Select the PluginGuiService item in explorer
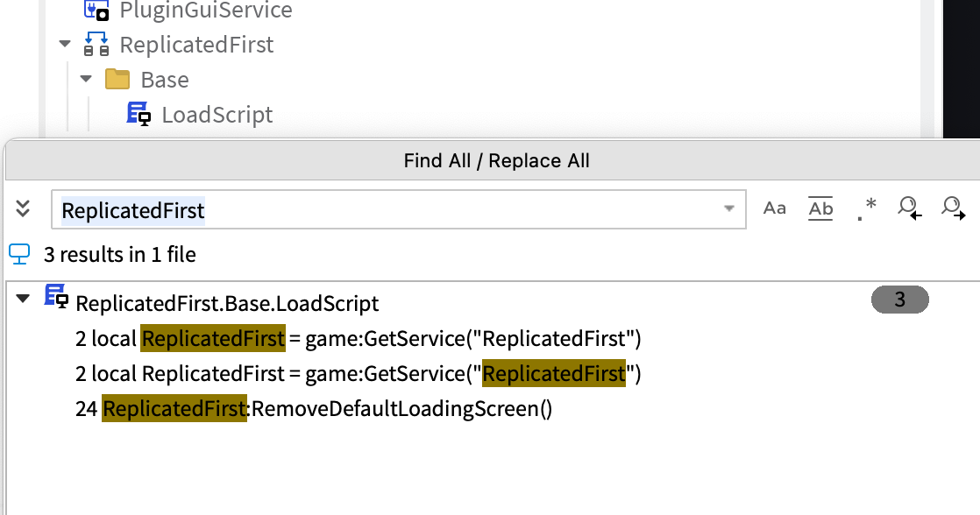980x515 pixels. (206, 11)
